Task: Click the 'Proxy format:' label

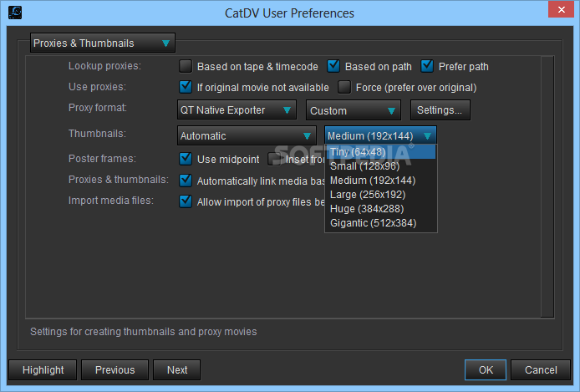Action: pyautogui.click(x=98, y=108)
